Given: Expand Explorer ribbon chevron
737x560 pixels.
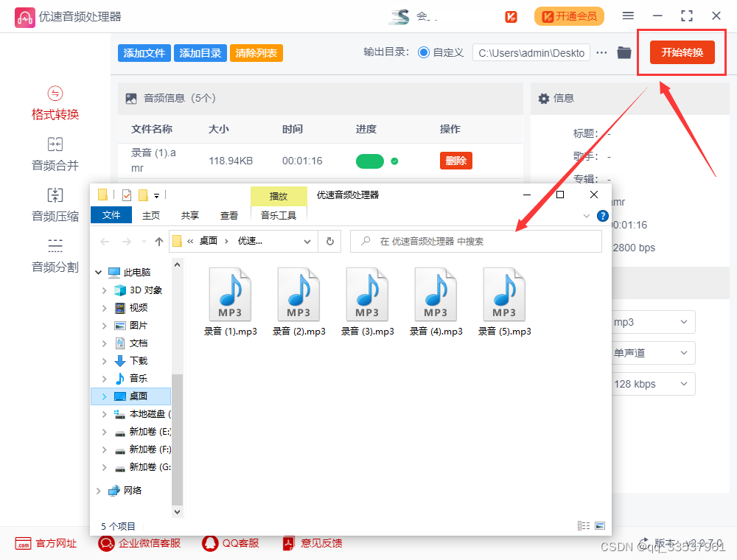Looking at the screenshot, I should pos(587,216).
